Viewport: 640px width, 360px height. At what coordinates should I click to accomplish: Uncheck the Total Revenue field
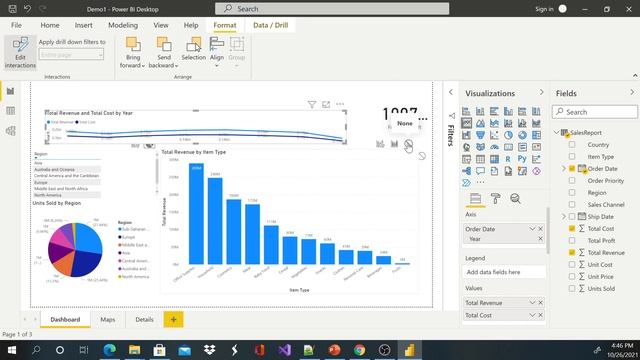coord(572,253)
